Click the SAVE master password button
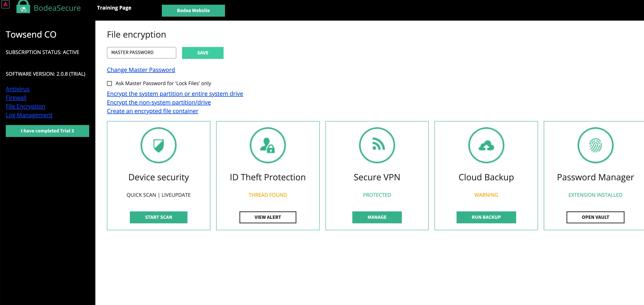This screenshot has width=644, height=305. point(203,53)
